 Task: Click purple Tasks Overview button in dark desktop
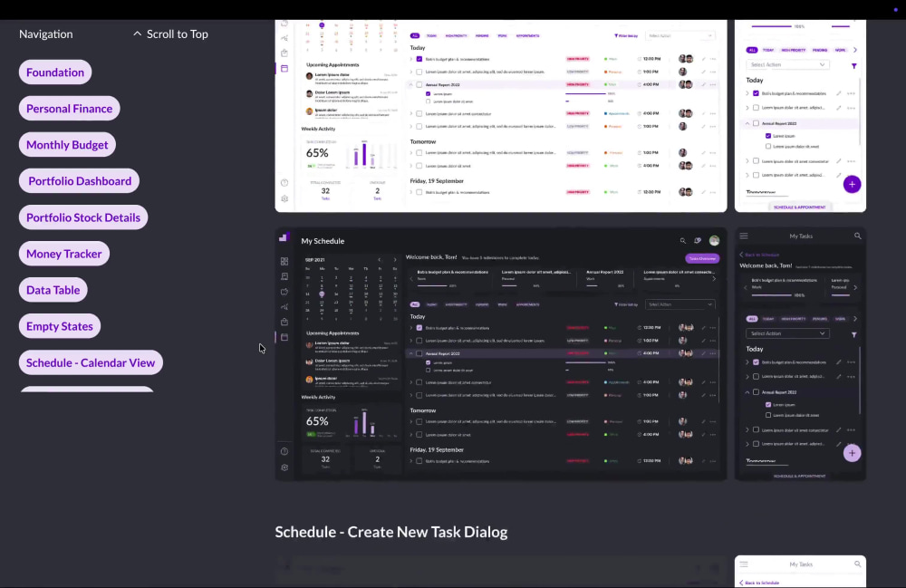pos(702,258)
